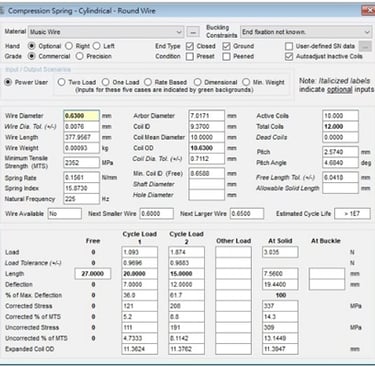Click the Wire Diameter input field
Viewport: 375px width, 366px height.
[81, 116]
